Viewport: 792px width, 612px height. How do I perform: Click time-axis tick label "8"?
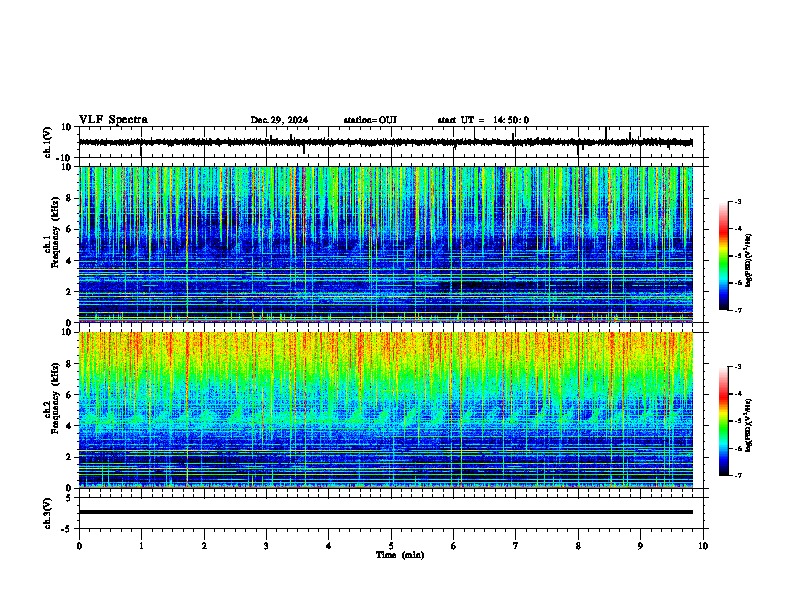tap(578, 546)
